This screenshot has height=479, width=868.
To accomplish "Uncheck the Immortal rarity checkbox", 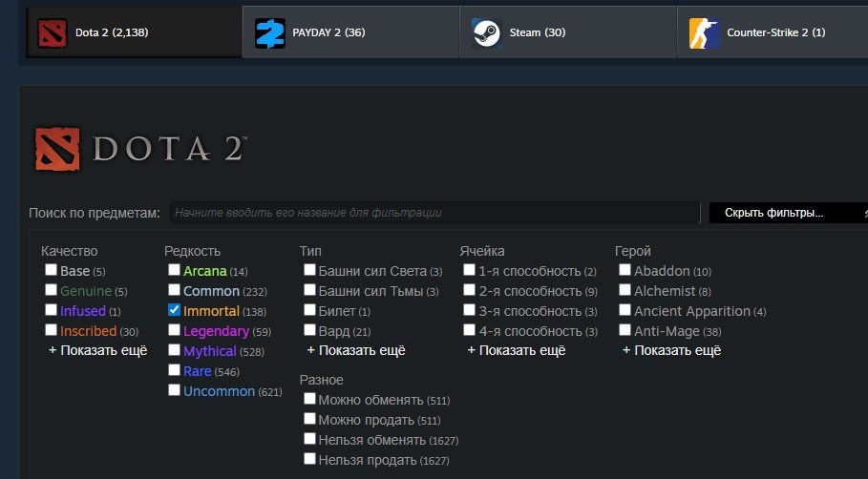I will click(174, 310).
